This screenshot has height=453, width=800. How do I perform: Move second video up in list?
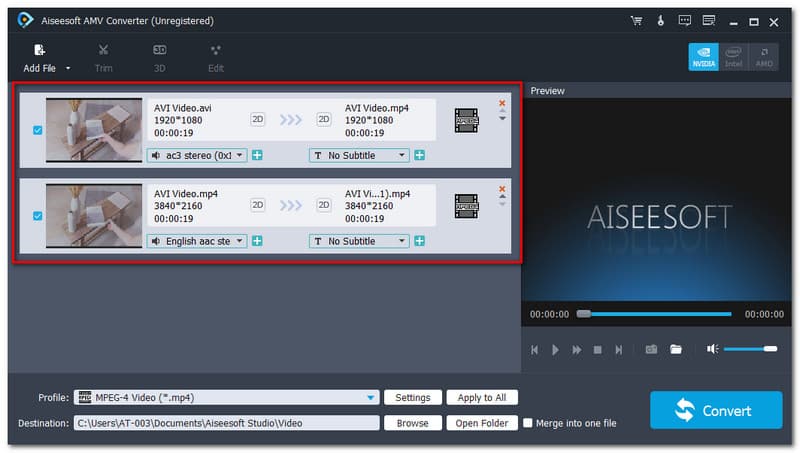[x=502, y=196]
